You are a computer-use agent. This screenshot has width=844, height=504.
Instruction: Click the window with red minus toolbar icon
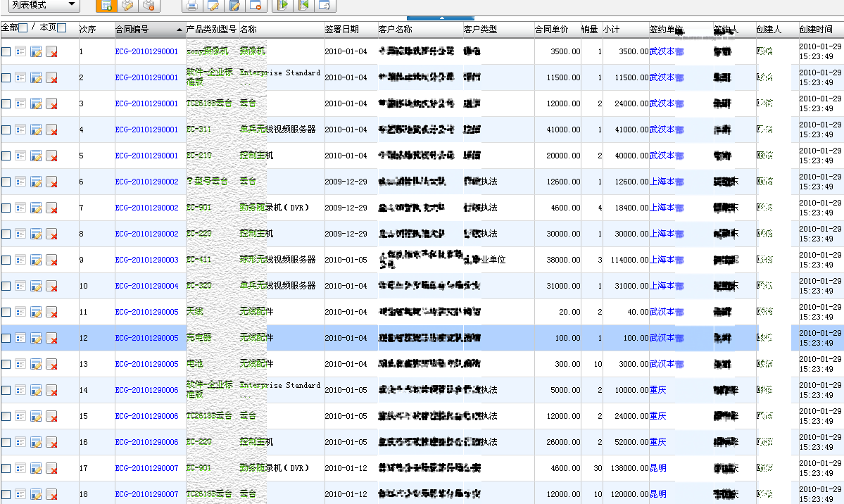coord(256,6)
